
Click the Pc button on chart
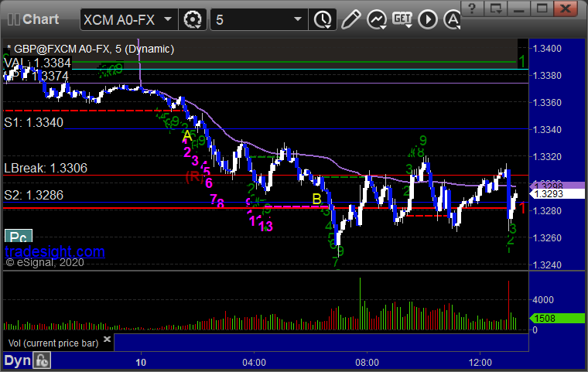tap(19, 236)
